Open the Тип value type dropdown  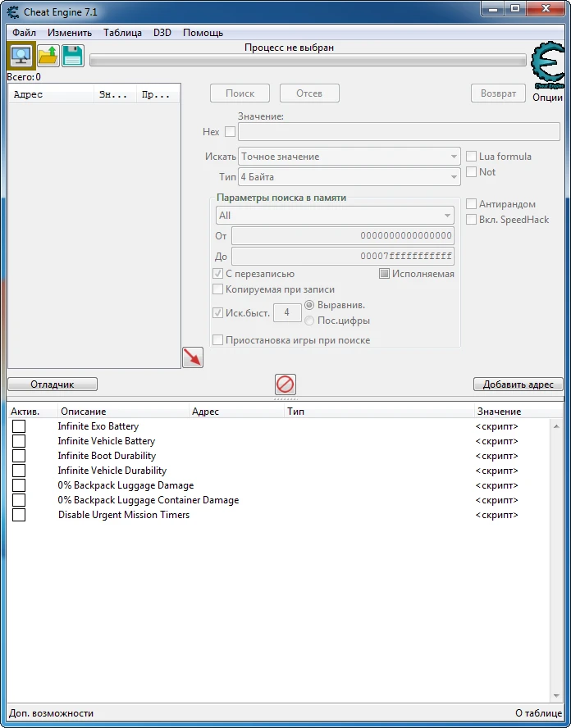click(x=349, y=177)
